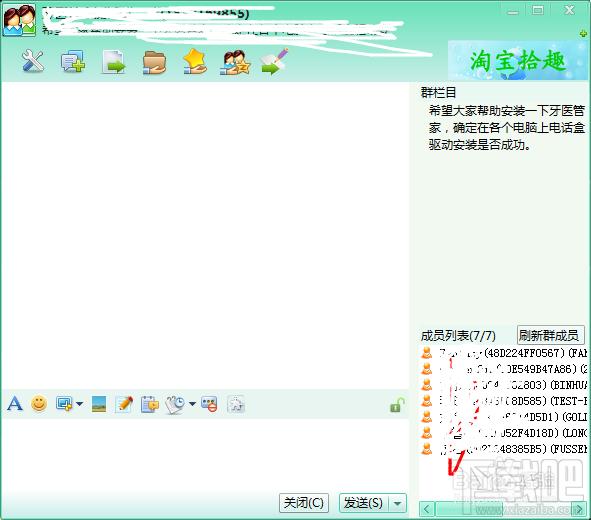Click the 淘宝拾趣 banner
Image resolution: width=591 pixels, height=520 pixels.
pos(519,60)
